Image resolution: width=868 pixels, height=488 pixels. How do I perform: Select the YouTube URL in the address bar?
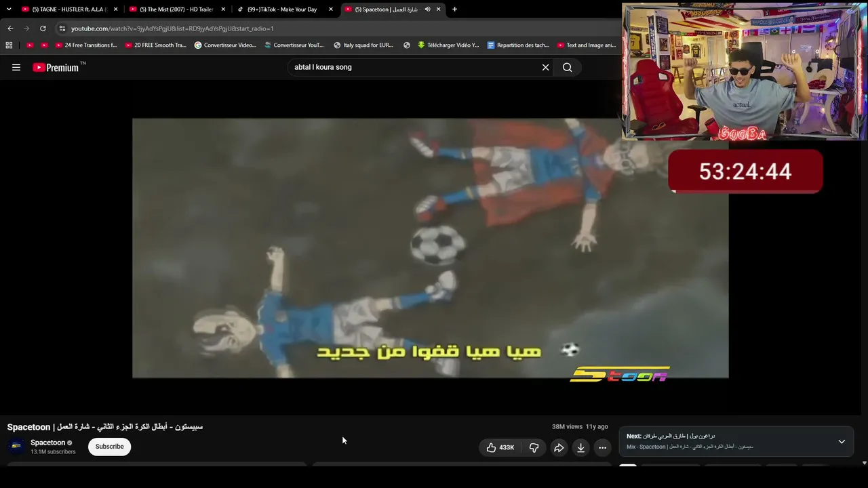[x=172, y=28]
